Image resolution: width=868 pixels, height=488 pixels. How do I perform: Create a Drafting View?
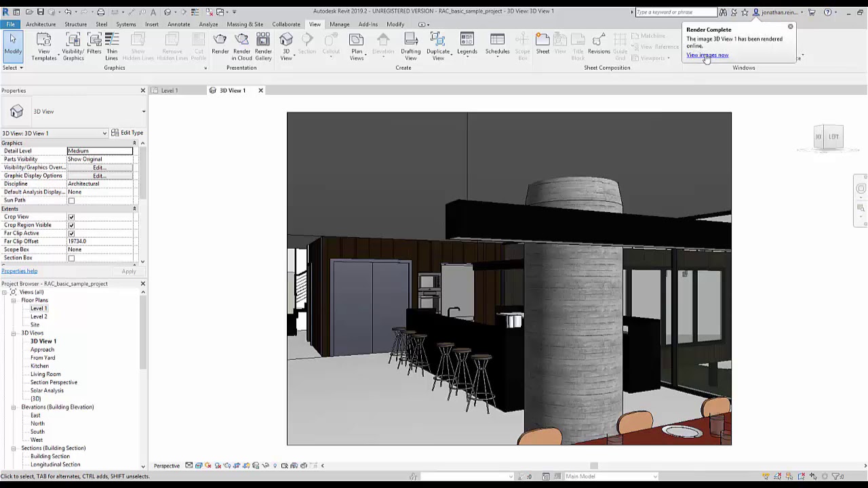tap(410, 47)
